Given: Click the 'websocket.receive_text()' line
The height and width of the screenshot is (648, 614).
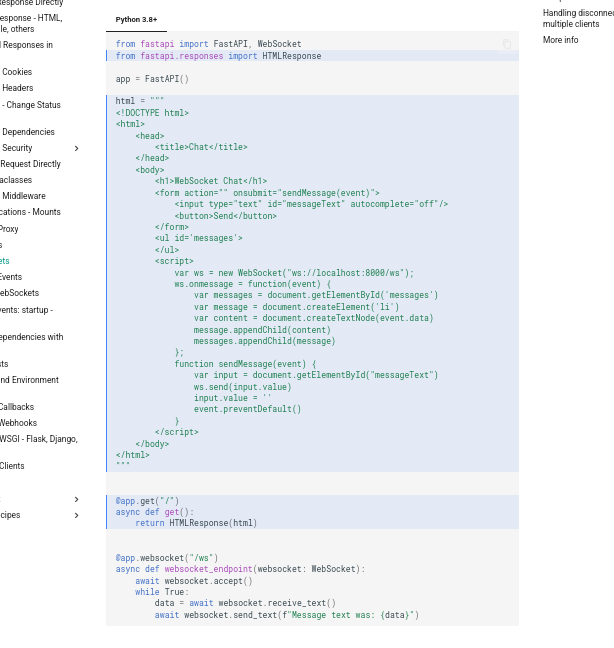Looking at the screenshot, I should pos(245,603).
